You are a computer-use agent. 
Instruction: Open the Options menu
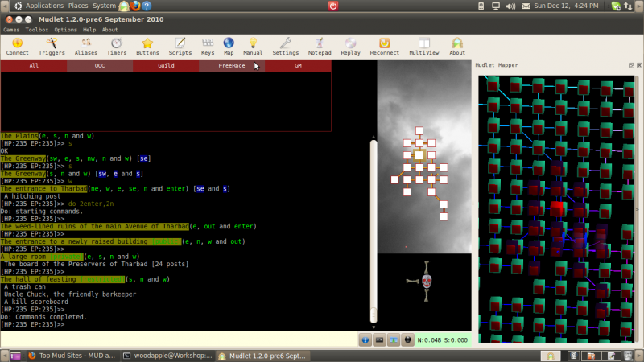tap(66, 30)
